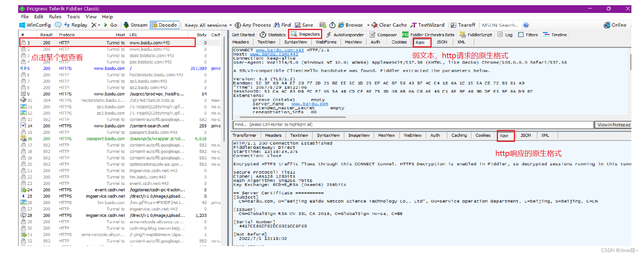Viewport: 644px width, 256px height.
Task: Click the www.baidu.com link in server_name line
Action: click(310, 104)
